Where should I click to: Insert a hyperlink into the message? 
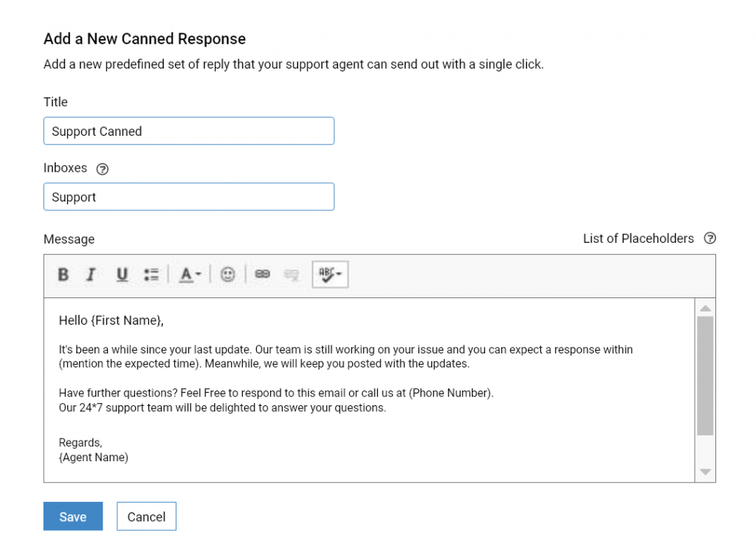(x=262, y=274)
